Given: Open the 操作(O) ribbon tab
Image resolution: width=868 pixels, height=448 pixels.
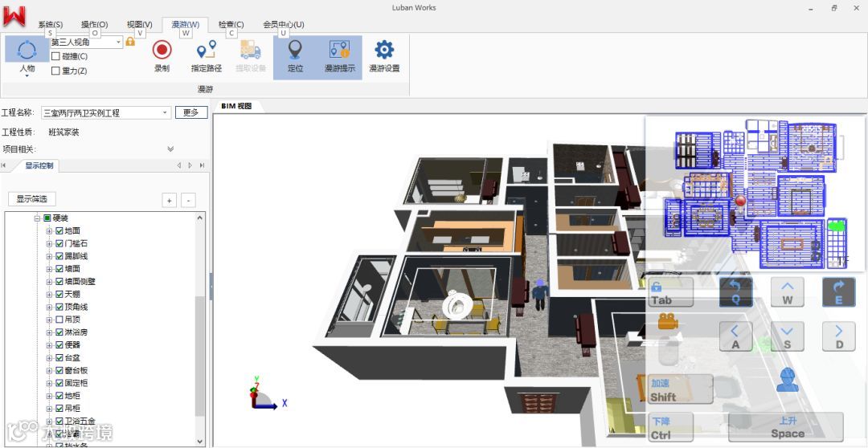Looking at the screenshot, I should point(94,25).
